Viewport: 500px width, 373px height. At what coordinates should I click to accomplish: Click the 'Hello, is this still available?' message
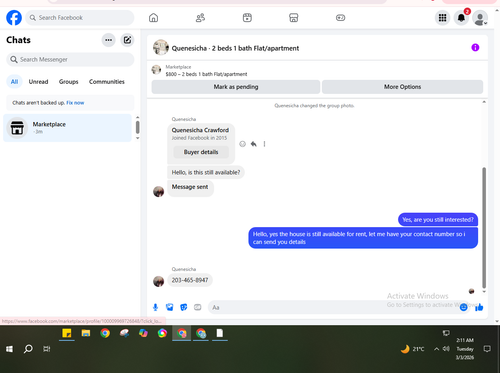206,172
